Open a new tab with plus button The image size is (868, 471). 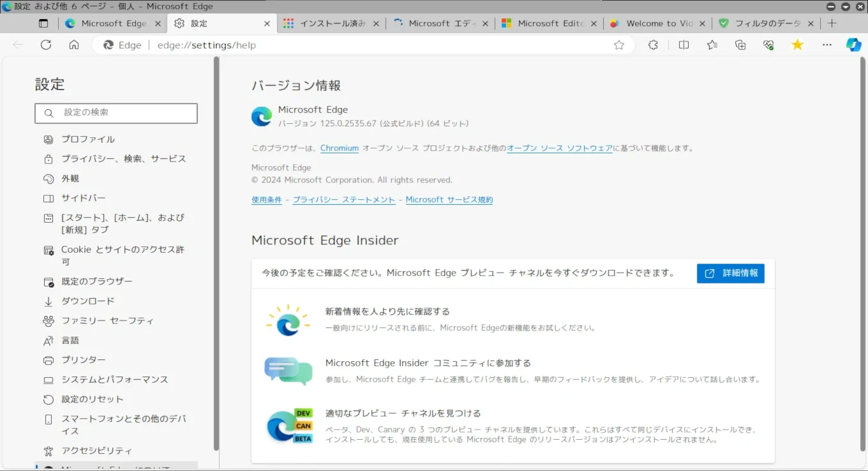(x=832, y=24)
